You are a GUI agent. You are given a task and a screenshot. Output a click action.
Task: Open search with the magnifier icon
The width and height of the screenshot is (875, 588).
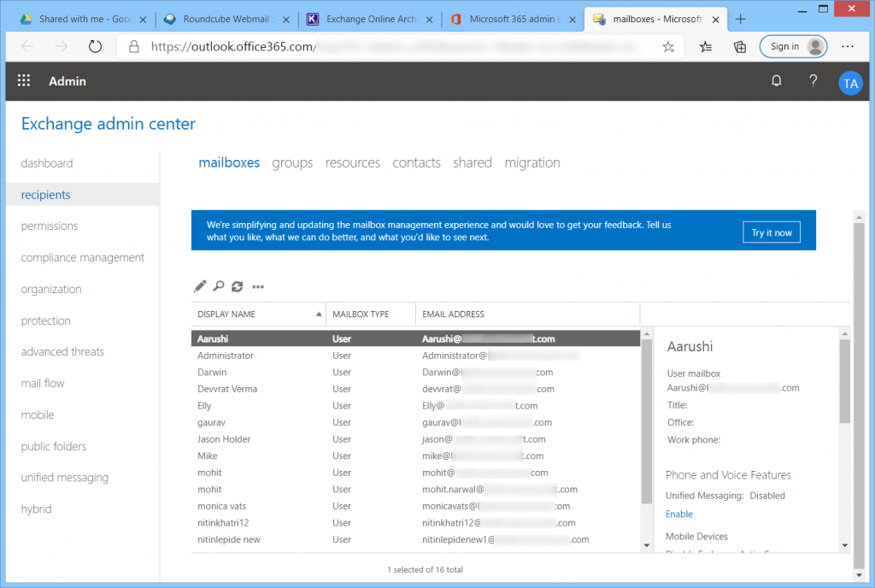pos(219,286)
